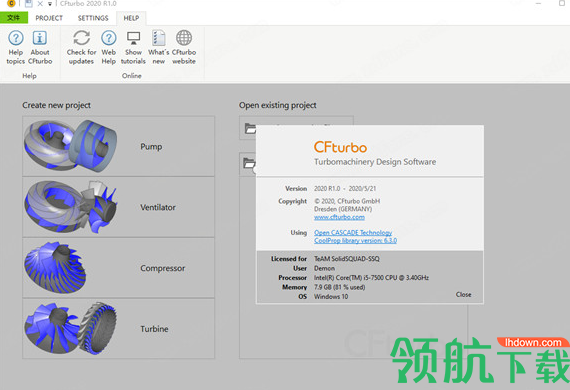Image resolution: width=570 pixels, height=390 pixels.
Task: Click the Ventilator model thumbnail
Action: (x=71, y=207)
